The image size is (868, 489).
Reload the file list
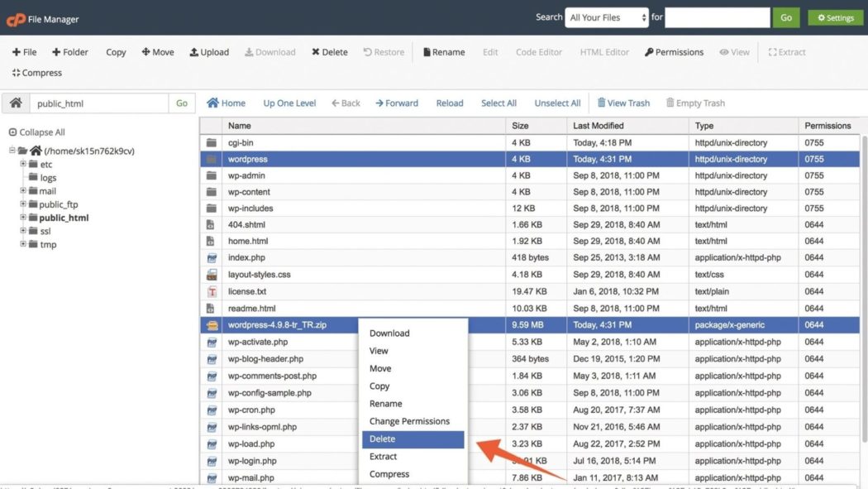coord(450,103)
